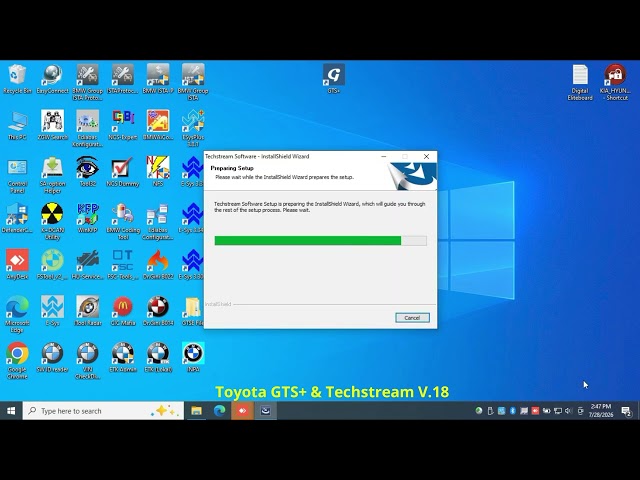This screenshot has height=480, width=640.
Task: Close the InstallShield Wizard window
Action: click(427, 156)
